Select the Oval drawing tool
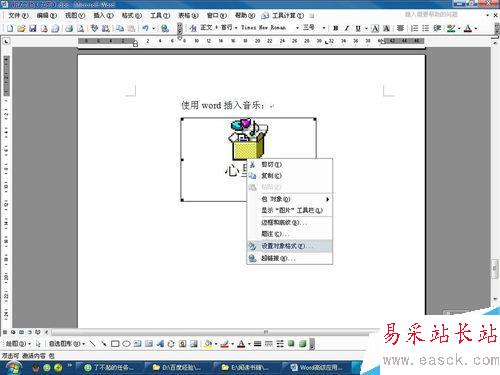 pos(126,344)
